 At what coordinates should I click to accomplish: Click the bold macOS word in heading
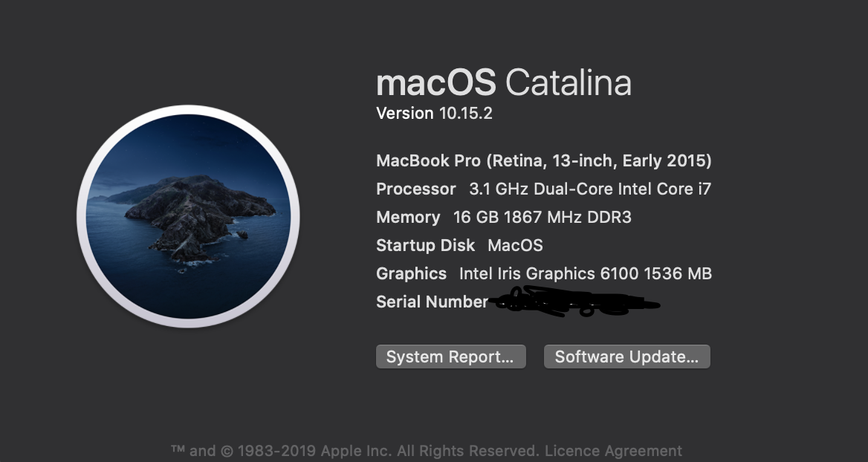coord(435,82)
